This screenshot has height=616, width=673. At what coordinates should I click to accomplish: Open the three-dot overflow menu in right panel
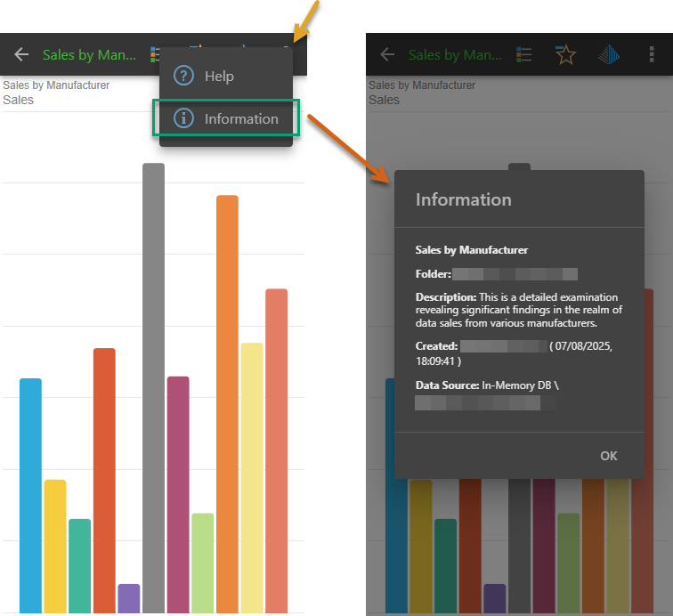coord(652,55)
